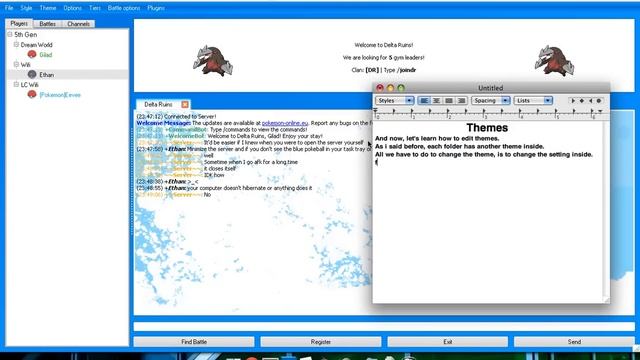The image size is (640, 360).
Task: Align text left in Untitled window
Action: pos(424,100)
